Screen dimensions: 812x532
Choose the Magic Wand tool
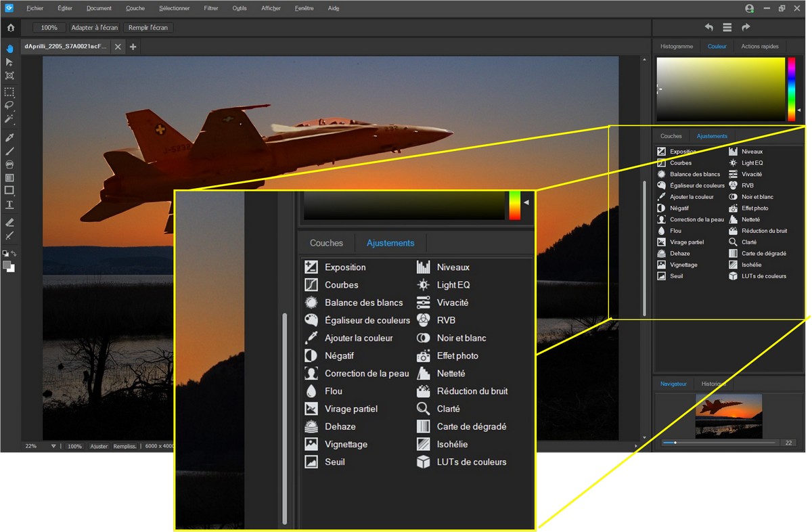click(x=9, y=118)
